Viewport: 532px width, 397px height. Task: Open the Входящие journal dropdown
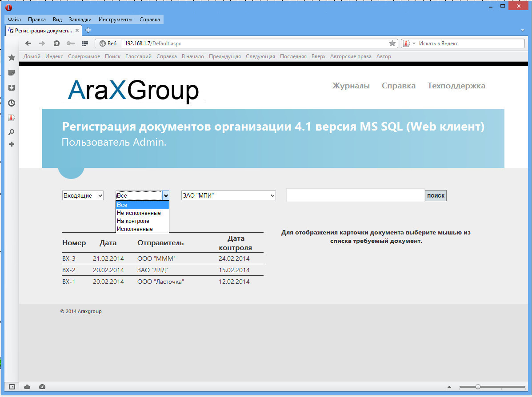pyautogui.click(x=83, y=196)
